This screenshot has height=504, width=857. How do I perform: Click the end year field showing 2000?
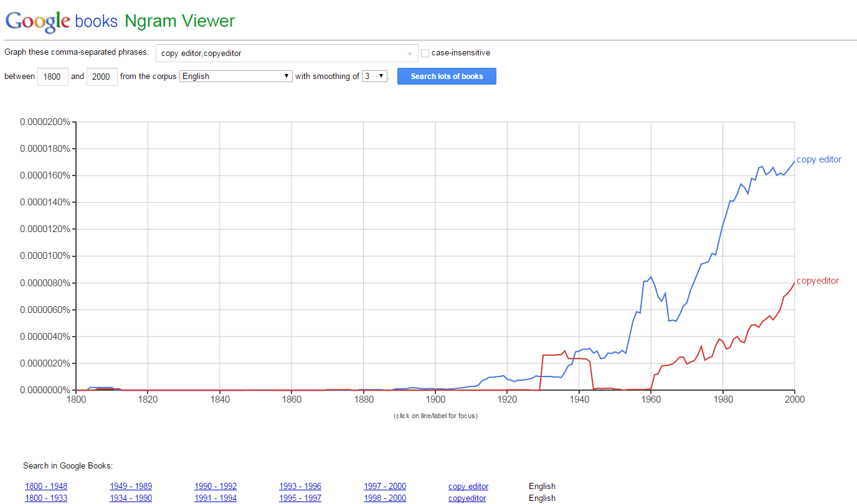coord(102,77)
